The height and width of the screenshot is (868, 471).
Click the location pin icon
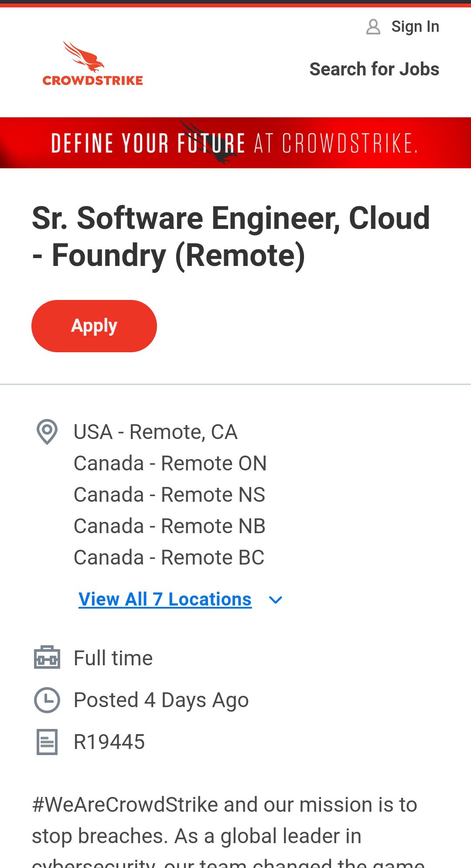[47, 432]
